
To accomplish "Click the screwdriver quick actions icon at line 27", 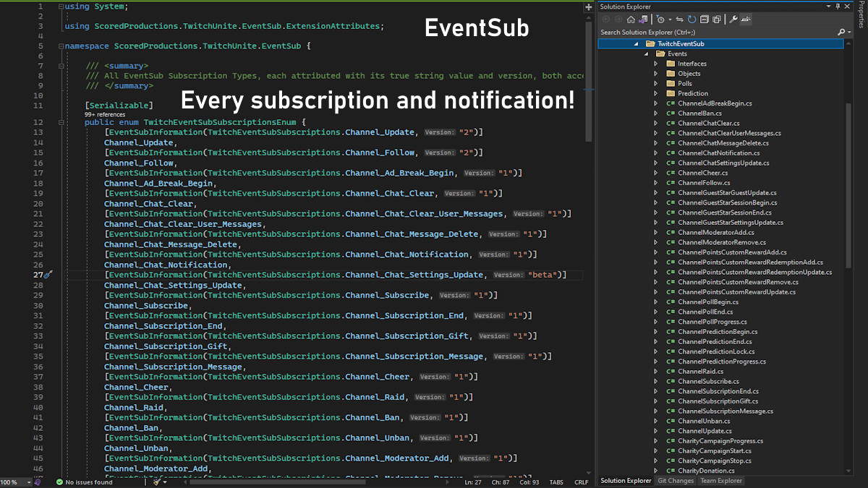I will click(48, 275).
